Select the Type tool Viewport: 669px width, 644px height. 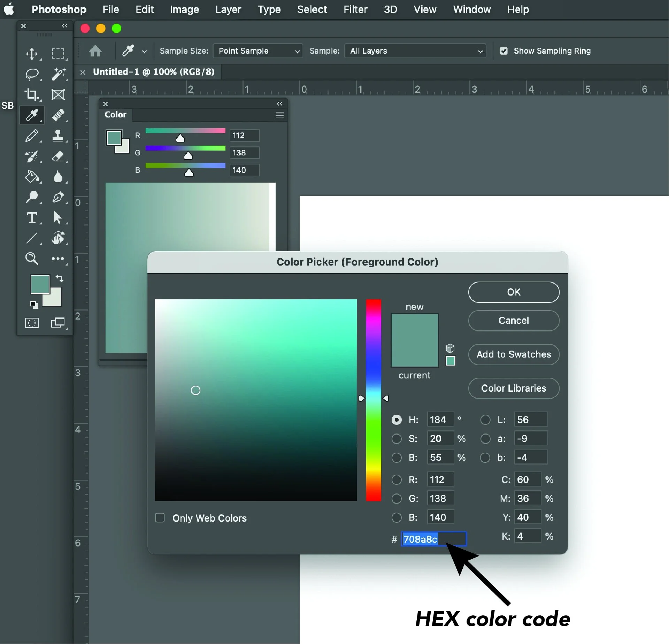32,218
